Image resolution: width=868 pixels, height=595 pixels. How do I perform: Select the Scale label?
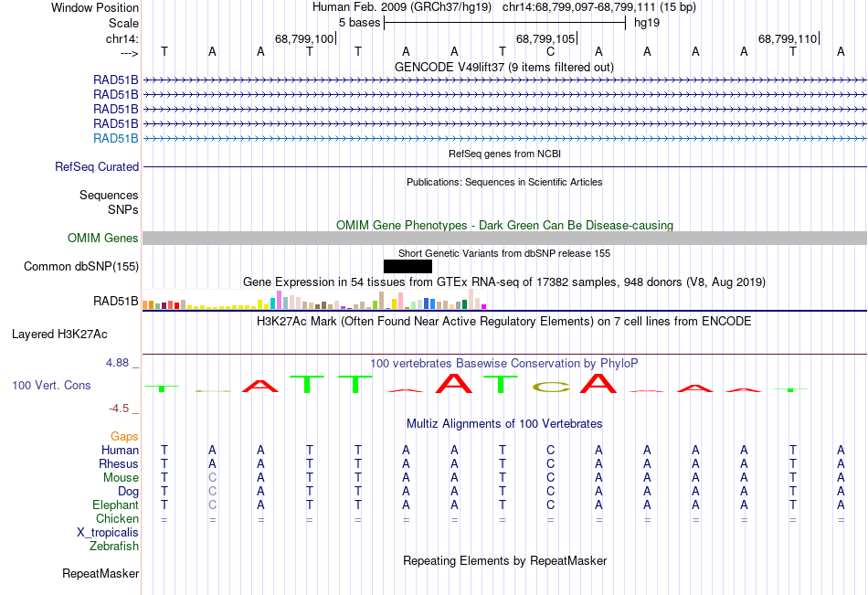[x=123, y=23]
